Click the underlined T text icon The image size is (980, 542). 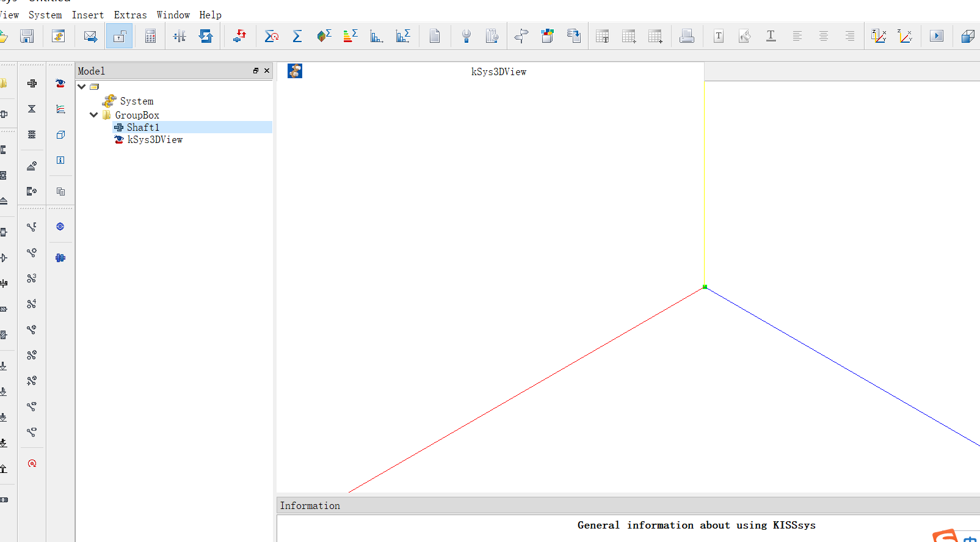pyautogui.click(x=771, y=36)
